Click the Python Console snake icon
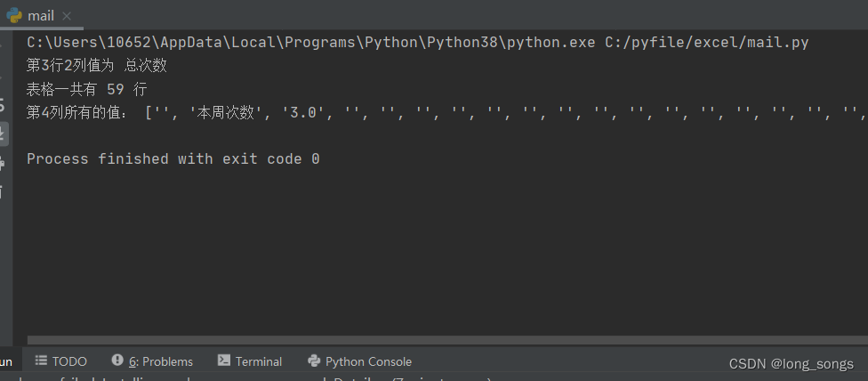Screen dimensions: 868x381 (314, 361)
